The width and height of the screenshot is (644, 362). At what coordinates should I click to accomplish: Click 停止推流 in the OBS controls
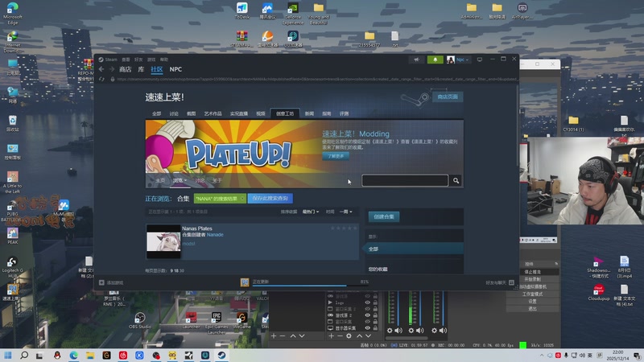[x=532, y=272]
